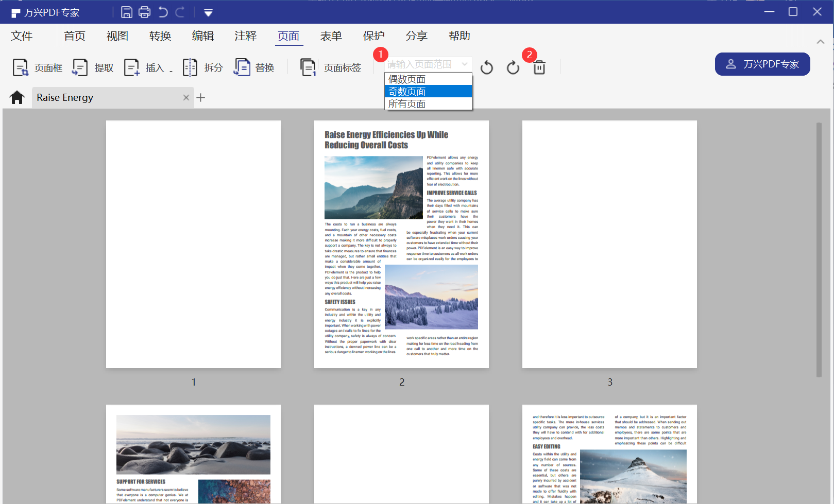Collapse the ribbon with the chevron
834x504 pixels.
pyautogui.click(x=821, y=42)
